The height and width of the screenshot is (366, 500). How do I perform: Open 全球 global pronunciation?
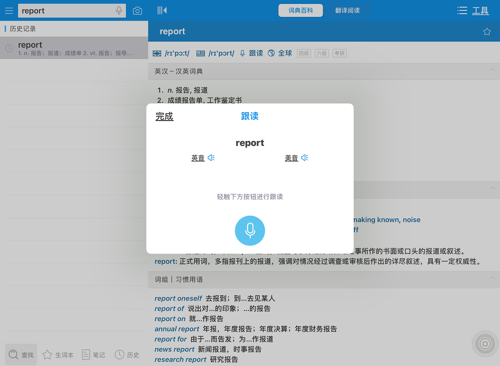280,53
